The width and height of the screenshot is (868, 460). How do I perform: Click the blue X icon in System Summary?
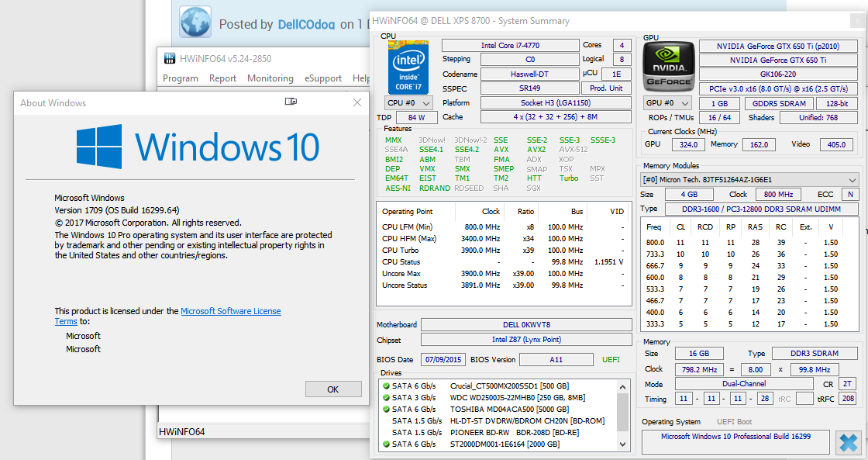[848, 443]
